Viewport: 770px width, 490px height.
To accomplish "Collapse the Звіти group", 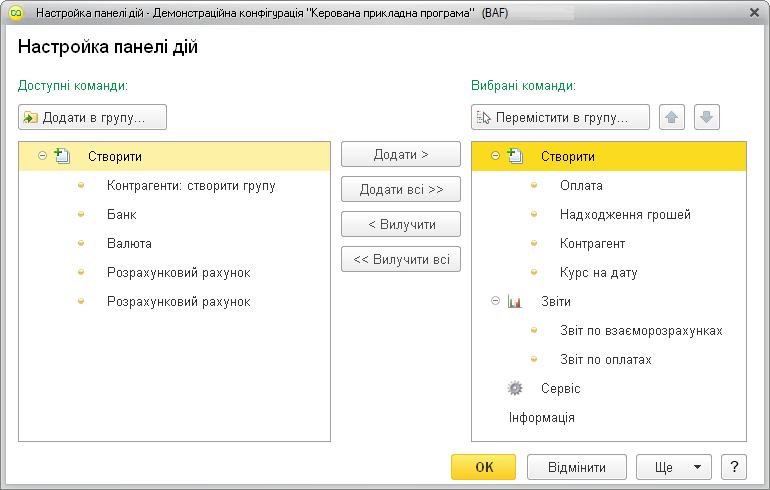I will 495,300.
